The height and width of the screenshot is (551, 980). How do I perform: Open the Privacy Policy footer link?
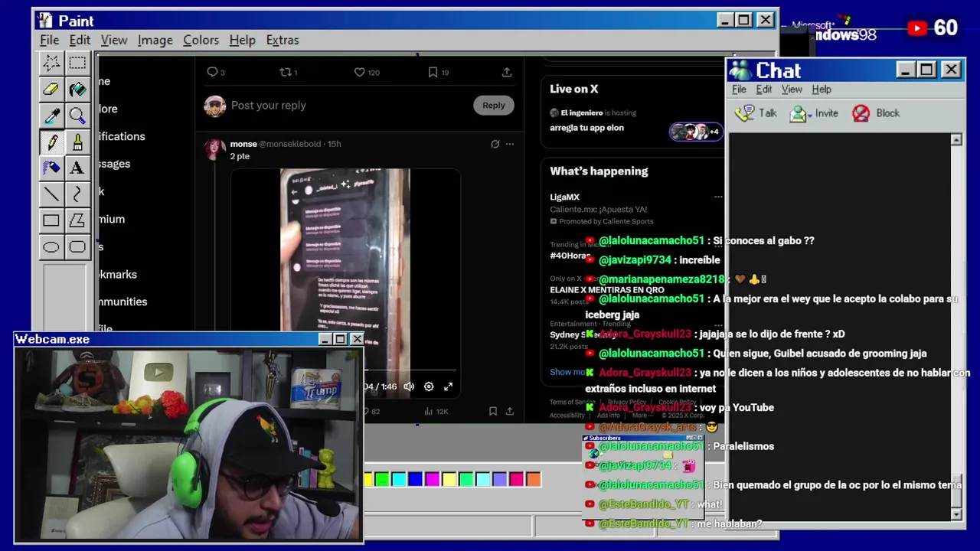(627, 403)
